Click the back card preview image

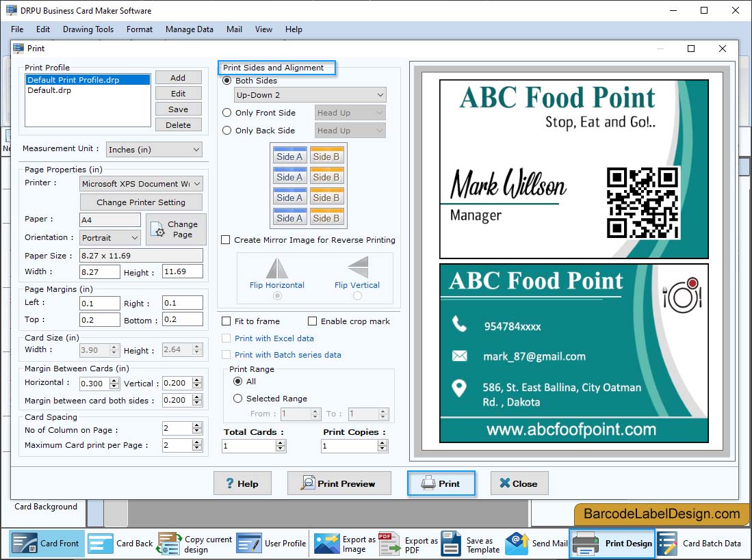[573, 353]
